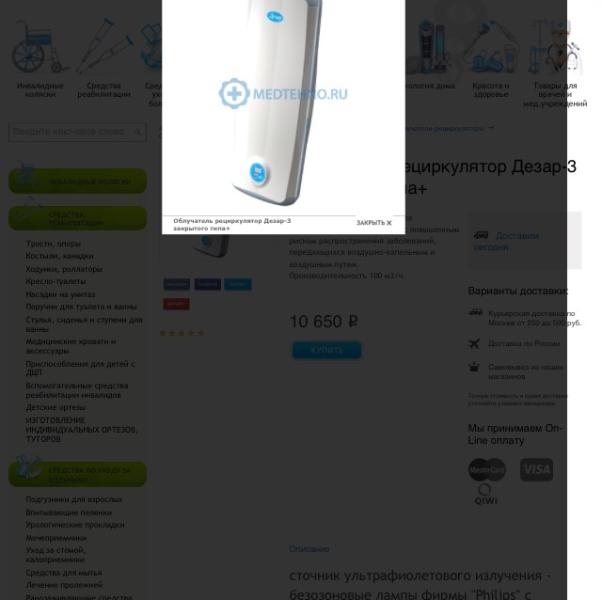
Task: Open the Красота и здоровье category icon
Action: coord(490,47)
